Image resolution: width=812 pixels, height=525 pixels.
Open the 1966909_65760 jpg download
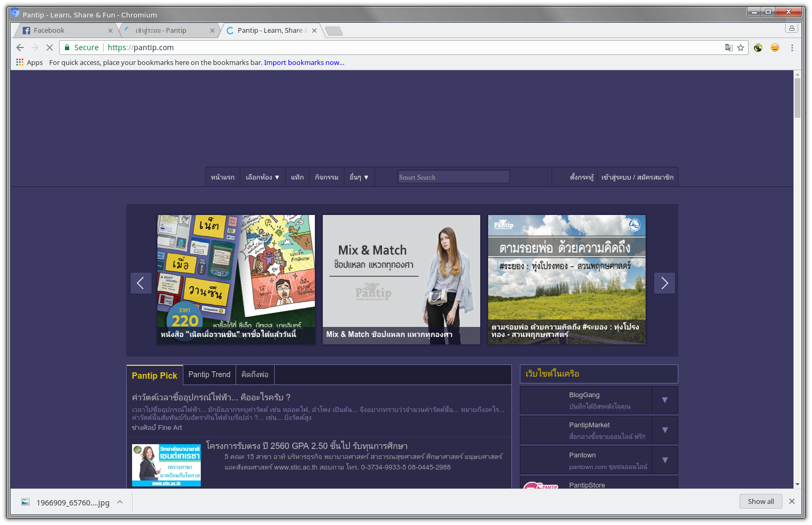[x=73, y=502]
